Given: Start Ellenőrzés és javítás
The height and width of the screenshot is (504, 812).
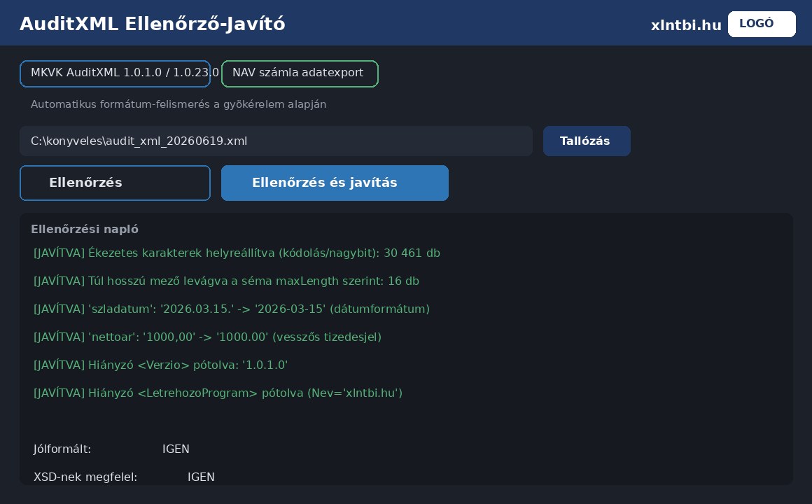Looking at the screenshot, I should click(335, 183).
